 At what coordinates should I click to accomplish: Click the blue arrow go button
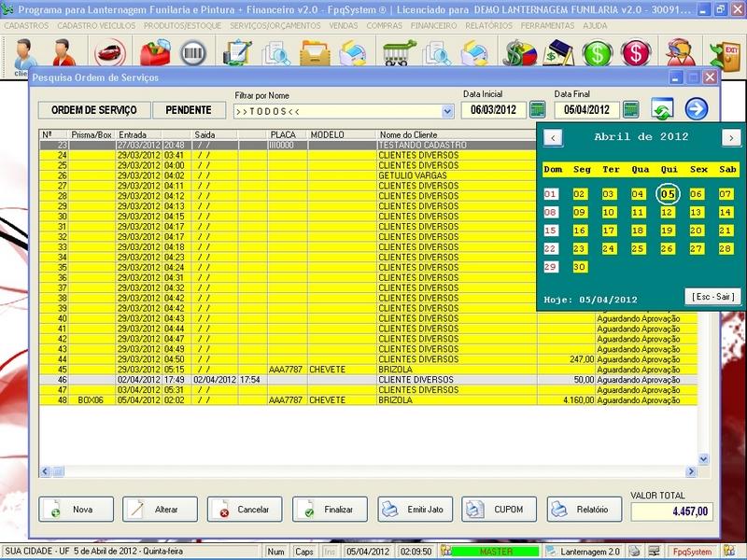tap(697, 109)
